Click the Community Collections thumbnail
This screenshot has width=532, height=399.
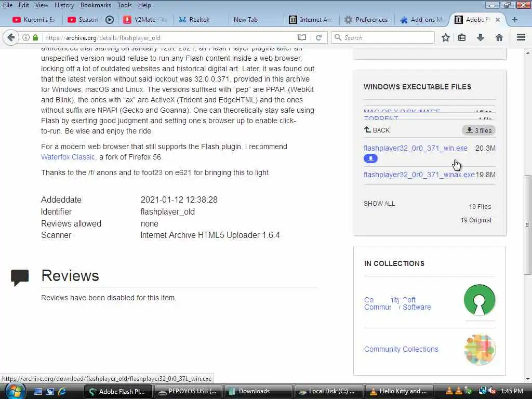click(480, 350)
